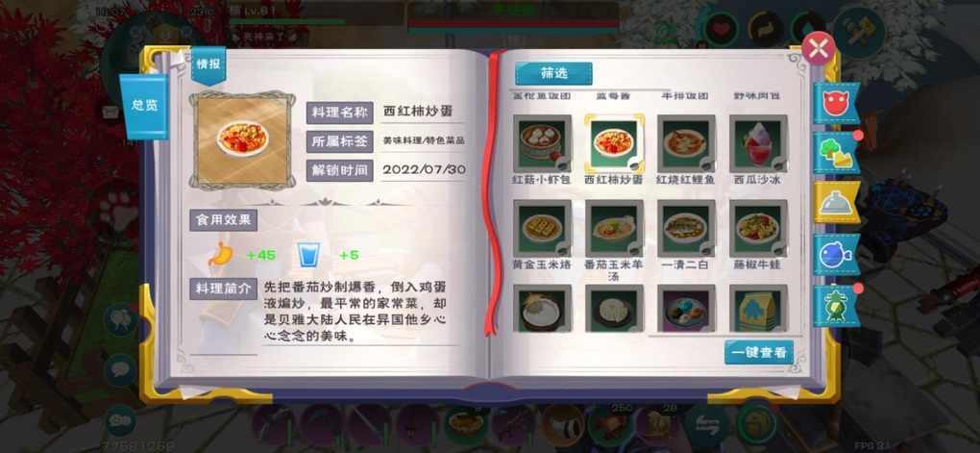Select the blue milk carton item icon
The image size is (980, 453).
(x=758, y=309)
